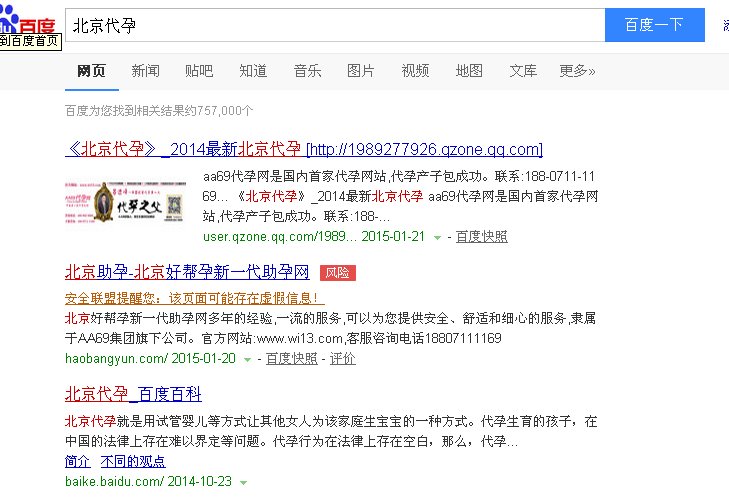Expand the arrow beside baike.baidu.com 2014-10-23
The image size is (729, 497).
[243, 483]
